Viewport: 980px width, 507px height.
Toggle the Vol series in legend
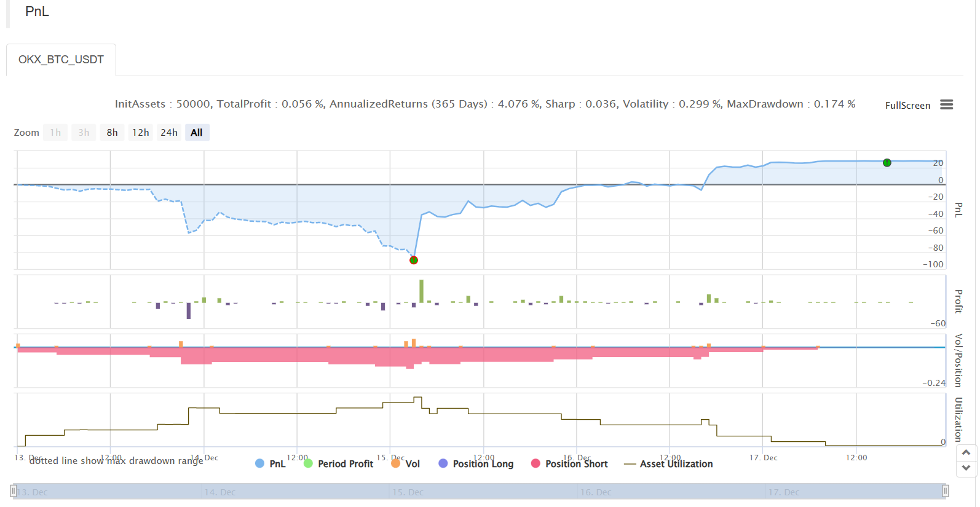point(406,464)
